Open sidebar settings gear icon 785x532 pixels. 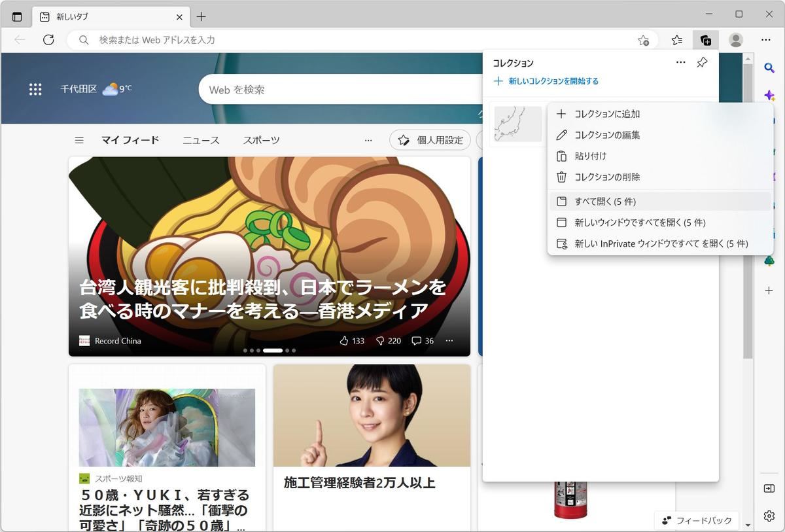click(x=769, y=516)
